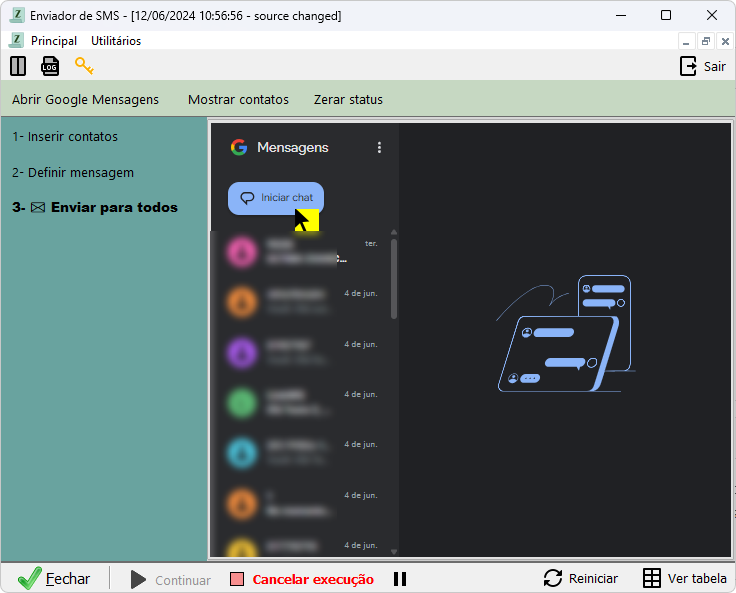
Task: Click the yellow key icon
Action: 84,66
